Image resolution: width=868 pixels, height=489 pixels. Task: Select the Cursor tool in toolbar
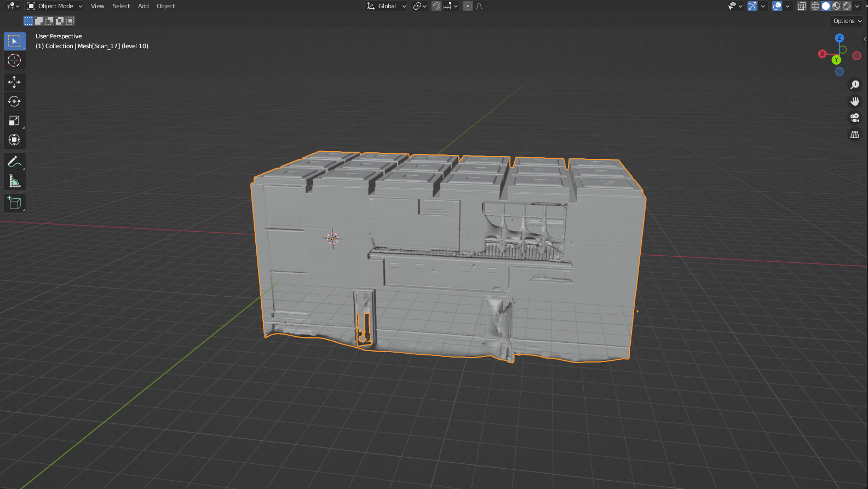click(14, 60)
